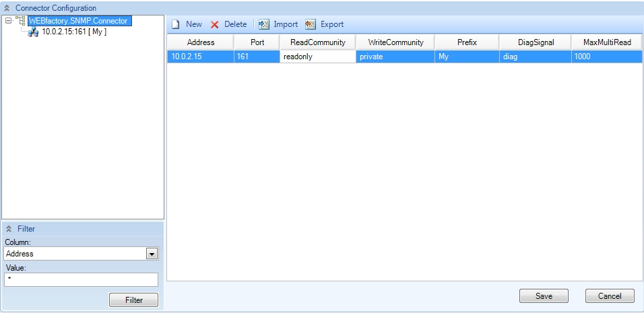Collapse the Filter panel chevron

tap(9, 229)
